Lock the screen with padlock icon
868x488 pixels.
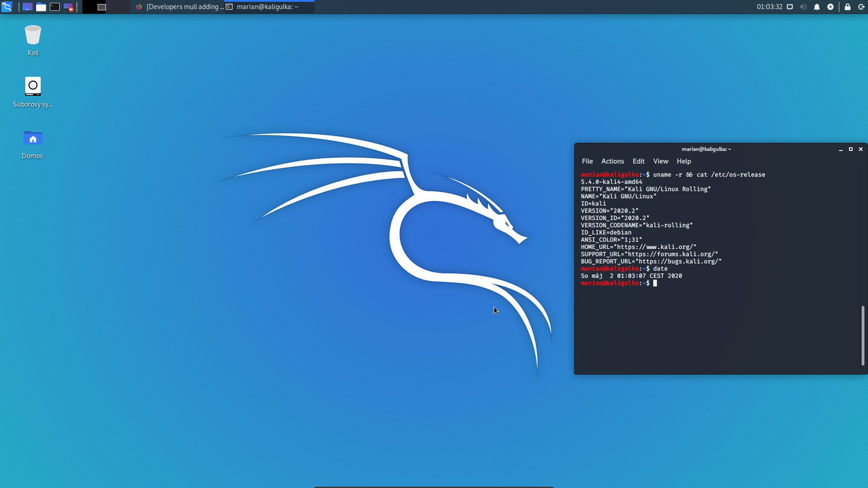coord(848,7)
